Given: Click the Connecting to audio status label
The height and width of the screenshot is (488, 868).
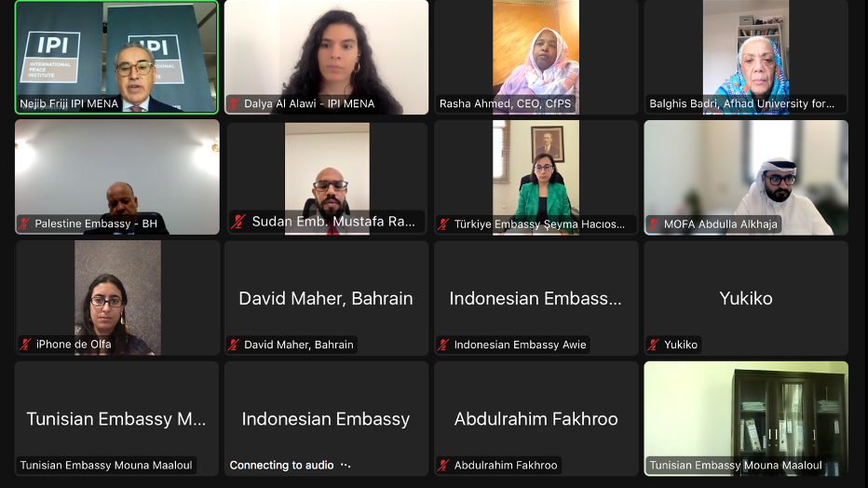Looking at the screenshot, I should [282, 466].
